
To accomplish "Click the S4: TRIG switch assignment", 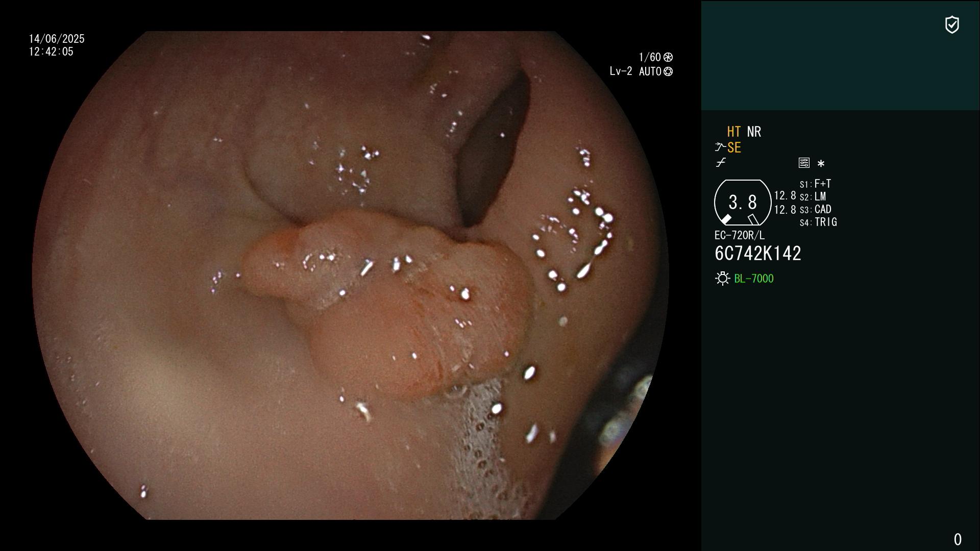I will [818, 222].
